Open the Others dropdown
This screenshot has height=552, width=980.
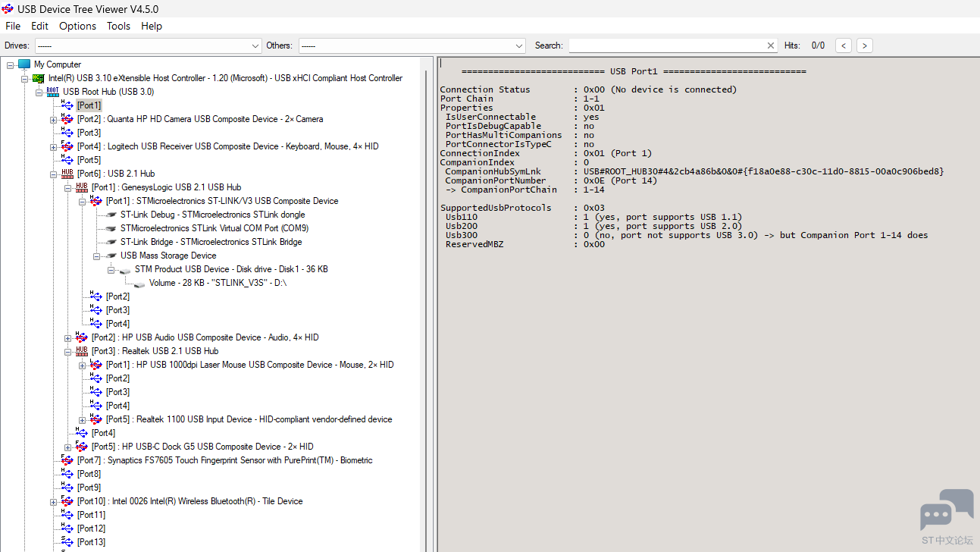tap(518, 45)
